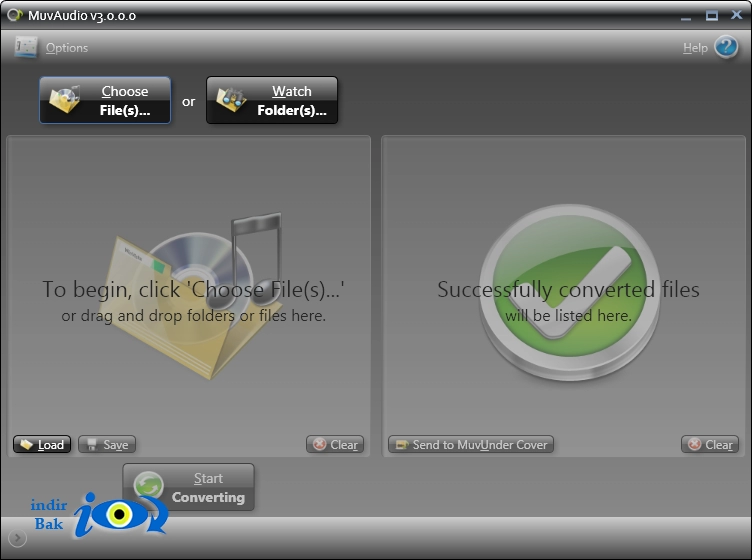Click the Options menu label
Image resolution: width=752 pixels, height=560 pixels.
[67, 48]
